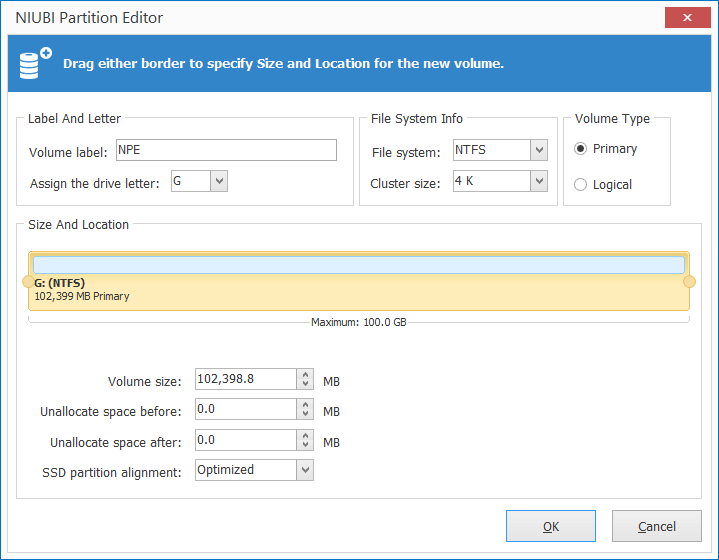
Task: Click the left partition border handle
Action: (x=28, y=282)
